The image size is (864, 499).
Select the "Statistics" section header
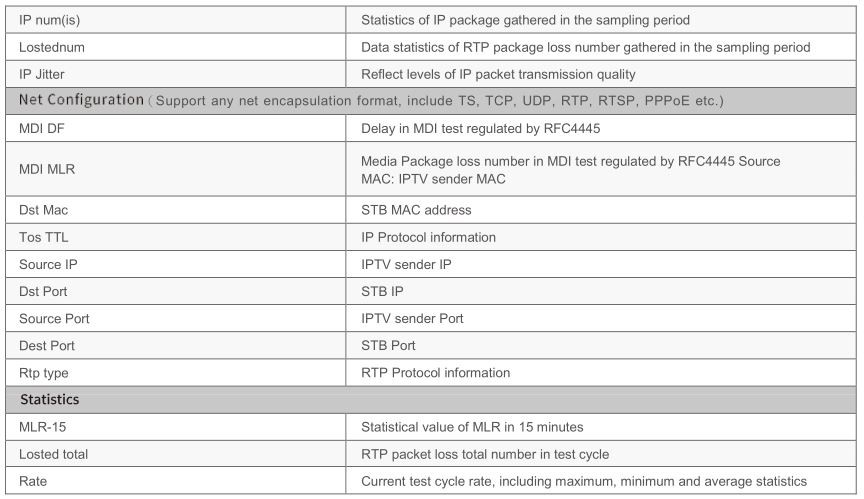click(x=50, y=400)
